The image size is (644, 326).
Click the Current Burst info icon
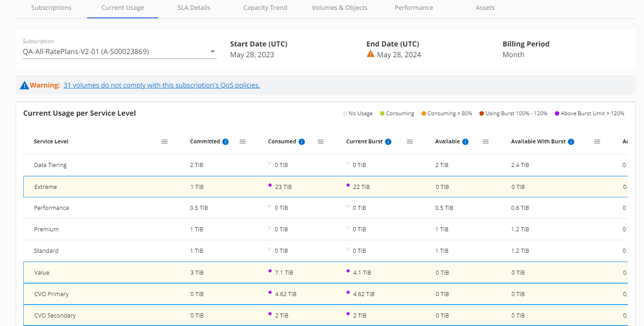388,142
